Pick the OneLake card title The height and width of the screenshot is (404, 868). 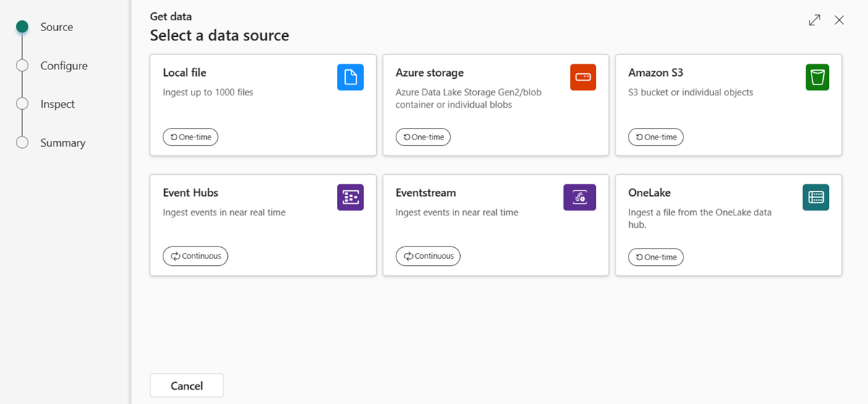pos(650,192)
